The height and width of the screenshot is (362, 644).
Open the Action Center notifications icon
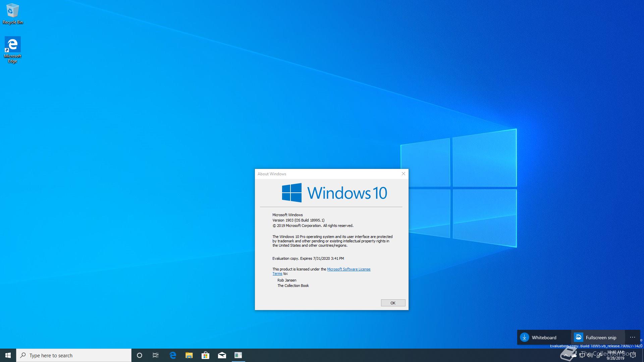(x=633, y=355)
